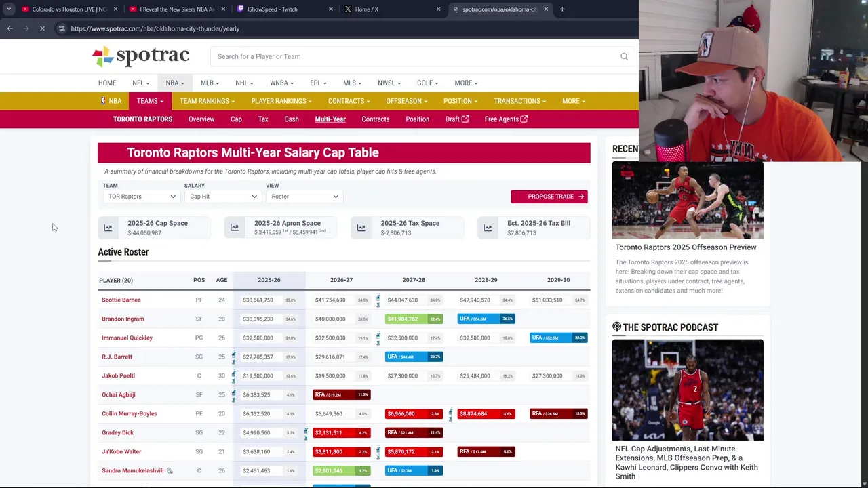This screenshot has height=488, width=868.
Task: Open the NFL Cap Adjustments podcast thumbnail
Action: coord(688,390)
